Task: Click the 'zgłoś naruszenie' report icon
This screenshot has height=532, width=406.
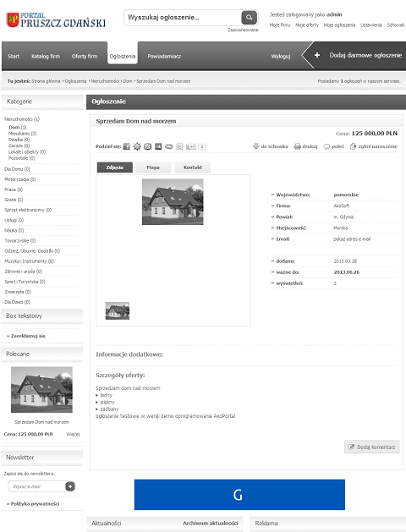Action: coord(353,146)
